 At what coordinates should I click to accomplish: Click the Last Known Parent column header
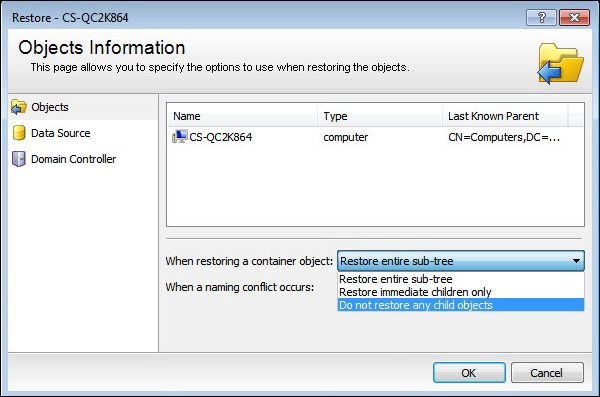[505, 116]
